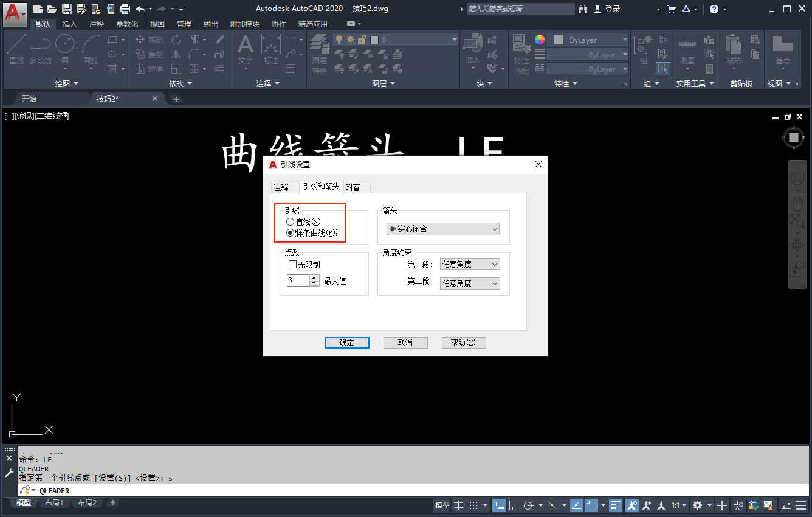The height and width of the screenshot is (517, 812).
Task: Click the Save icon in quick access toolbar
Action: [66, 9]
